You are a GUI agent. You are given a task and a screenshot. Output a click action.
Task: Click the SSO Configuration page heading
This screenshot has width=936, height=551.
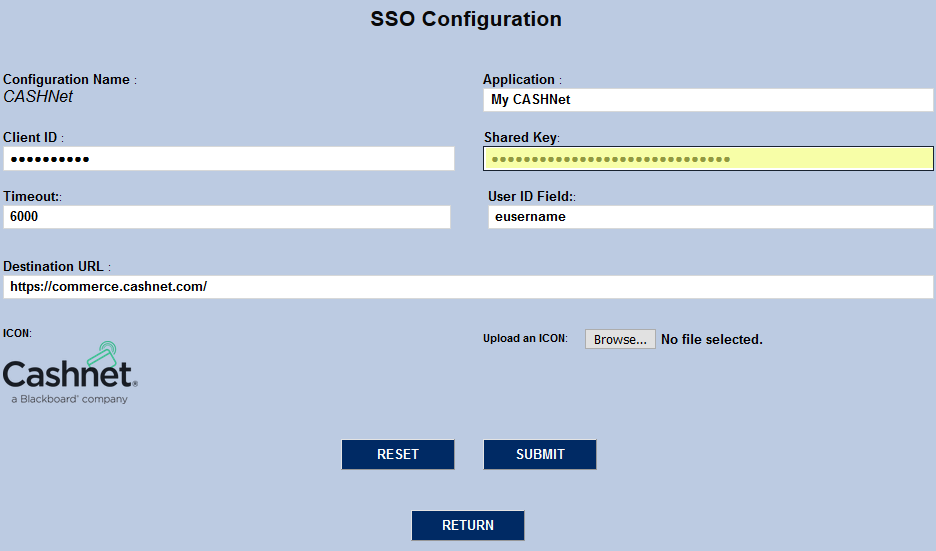coord(466,19)
